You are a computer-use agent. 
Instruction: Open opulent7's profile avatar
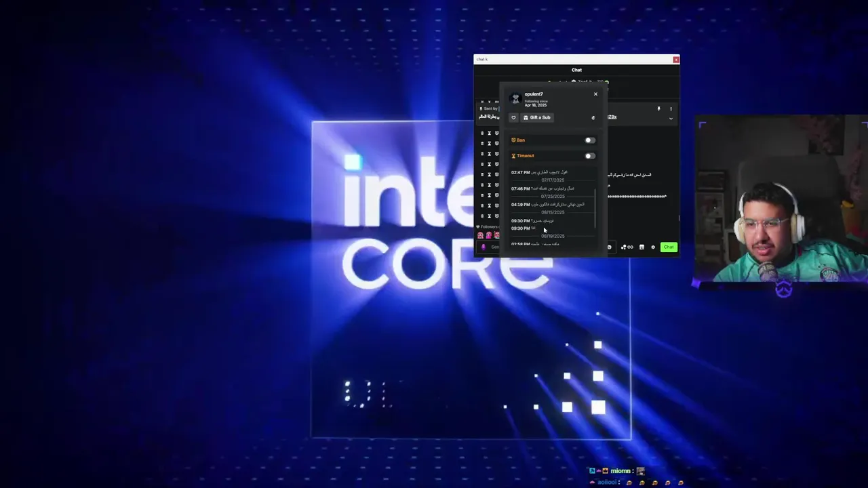[x=515, y=99]
